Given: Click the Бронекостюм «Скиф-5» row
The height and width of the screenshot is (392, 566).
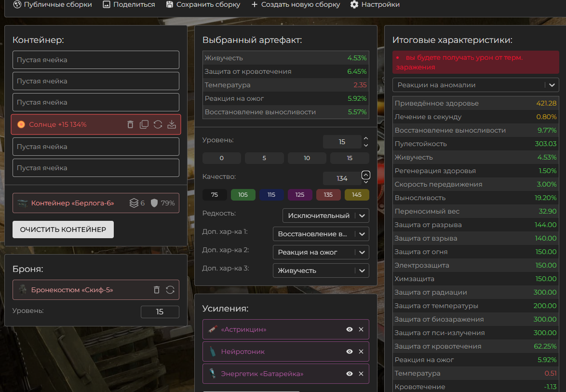Looking at the screenshot, I should (95, 290).
